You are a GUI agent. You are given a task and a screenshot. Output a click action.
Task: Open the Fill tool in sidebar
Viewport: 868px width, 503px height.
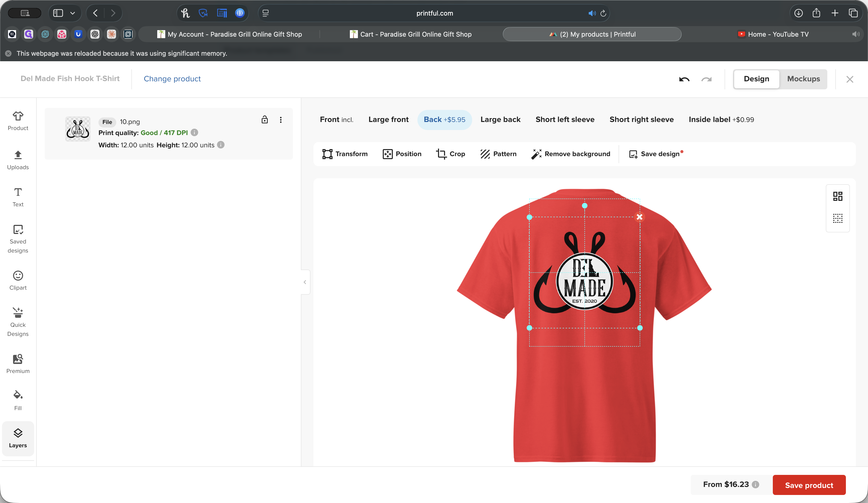tap(18, 400)
